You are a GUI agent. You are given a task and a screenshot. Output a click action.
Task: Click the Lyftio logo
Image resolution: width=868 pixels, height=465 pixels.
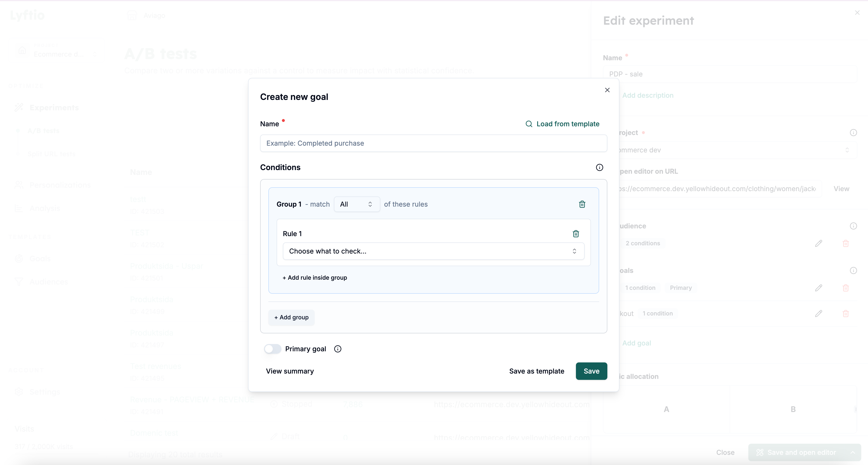[x=27, y=15]
